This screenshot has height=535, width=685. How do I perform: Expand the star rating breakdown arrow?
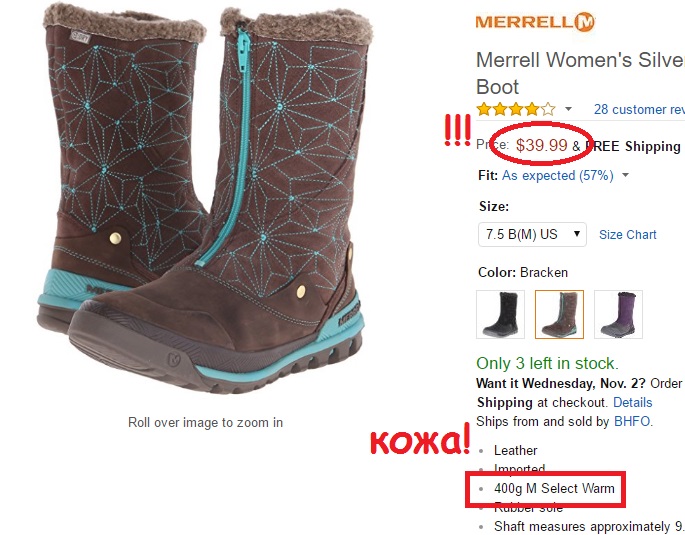point(568,109)
